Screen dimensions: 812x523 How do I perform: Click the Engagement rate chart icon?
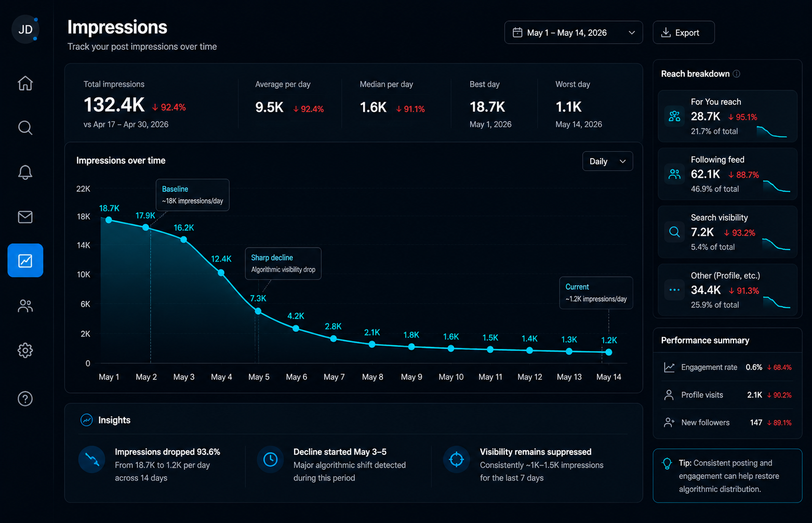[x=669, y=368]
